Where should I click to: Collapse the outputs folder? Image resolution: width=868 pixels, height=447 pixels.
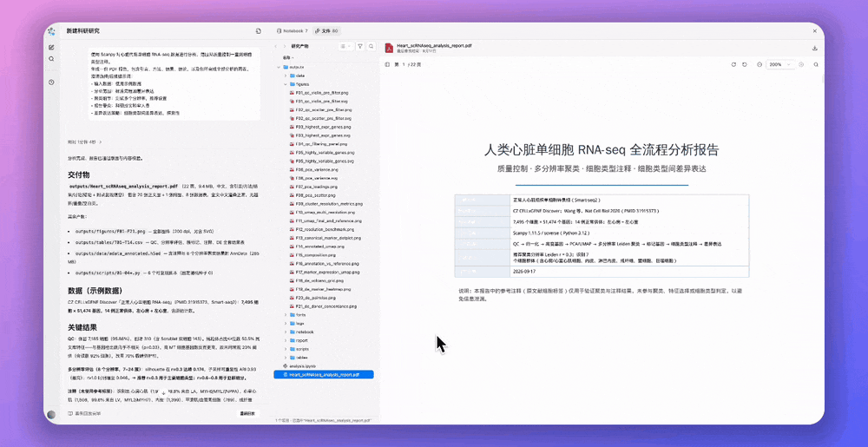pos(279,66)
